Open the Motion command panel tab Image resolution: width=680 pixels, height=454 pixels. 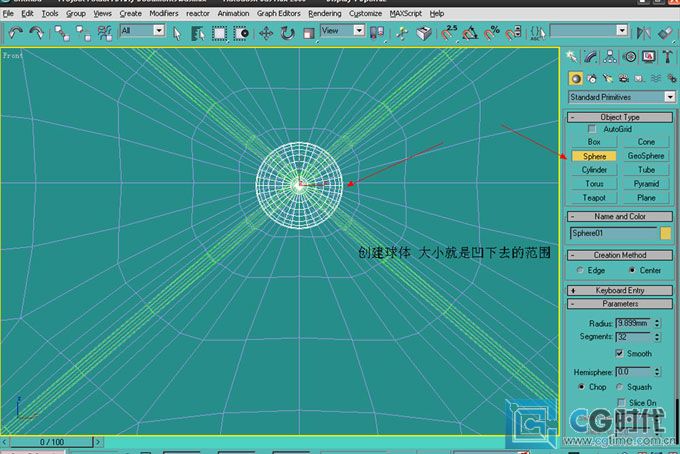[630, 56]
